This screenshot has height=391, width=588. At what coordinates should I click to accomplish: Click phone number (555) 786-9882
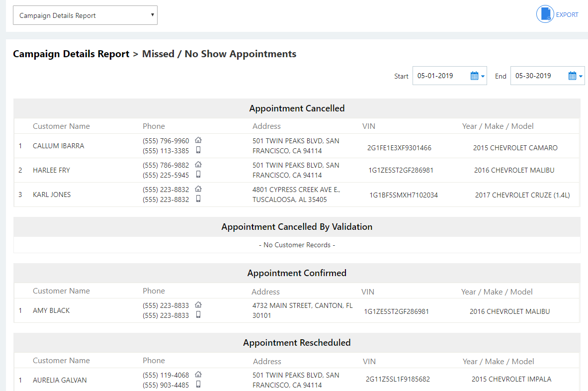click(166, 165)
